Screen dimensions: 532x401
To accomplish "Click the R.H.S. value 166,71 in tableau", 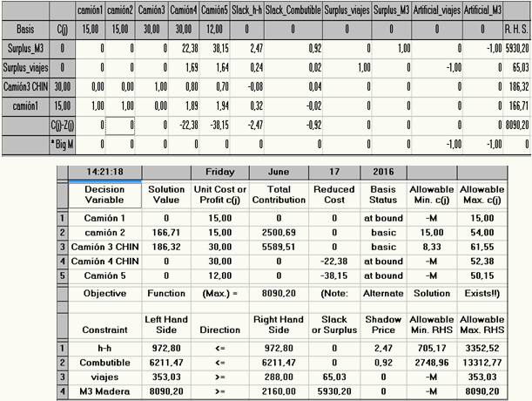I will click(517, 106).
